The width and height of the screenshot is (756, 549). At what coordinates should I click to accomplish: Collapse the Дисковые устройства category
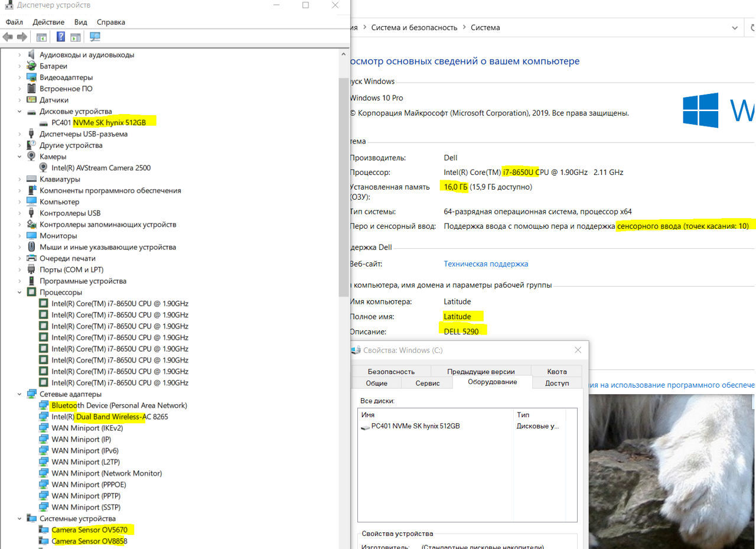click(x=19, y=112)
